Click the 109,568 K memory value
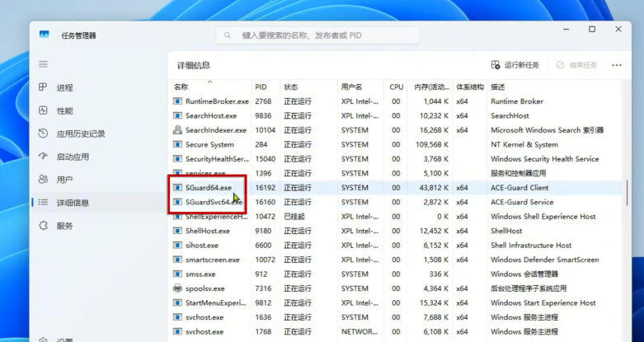 click(x=432, y=144)
